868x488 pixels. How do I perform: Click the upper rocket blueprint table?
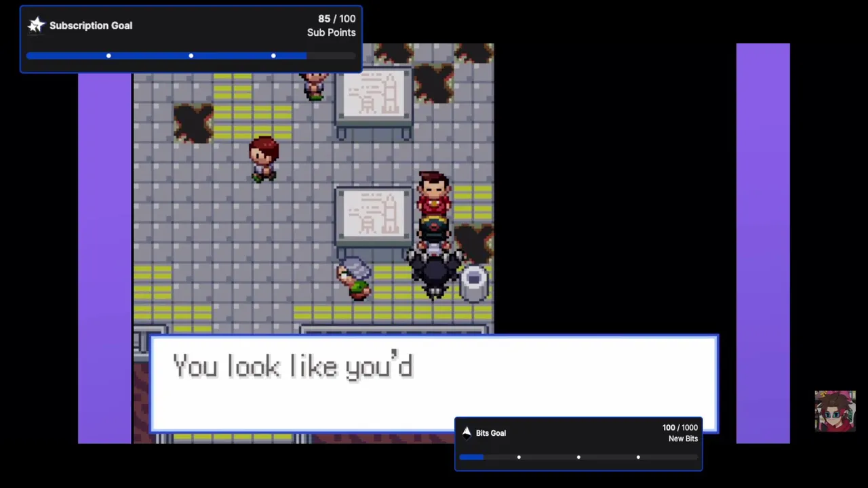pos(374,102)
